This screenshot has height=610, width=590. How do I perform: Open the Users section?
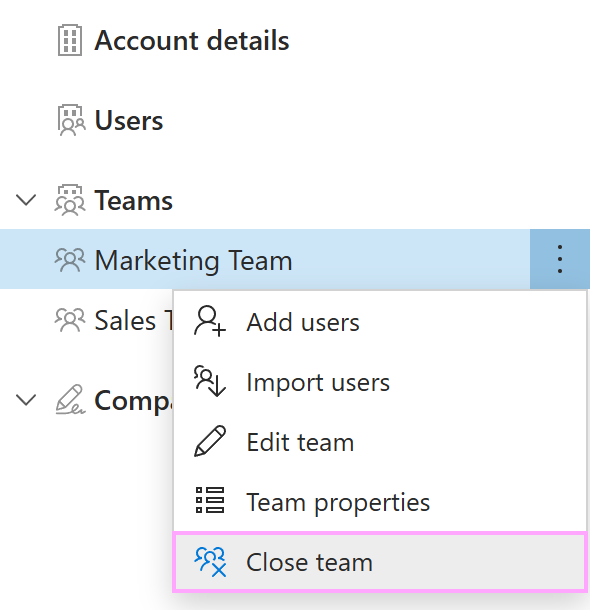(x=129, y=120)
